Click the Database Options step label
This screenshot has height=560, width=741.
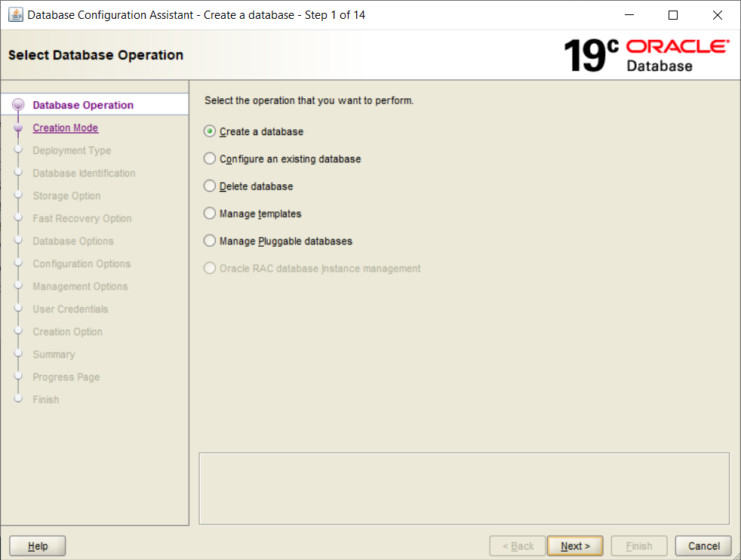[x=73, y=241]
